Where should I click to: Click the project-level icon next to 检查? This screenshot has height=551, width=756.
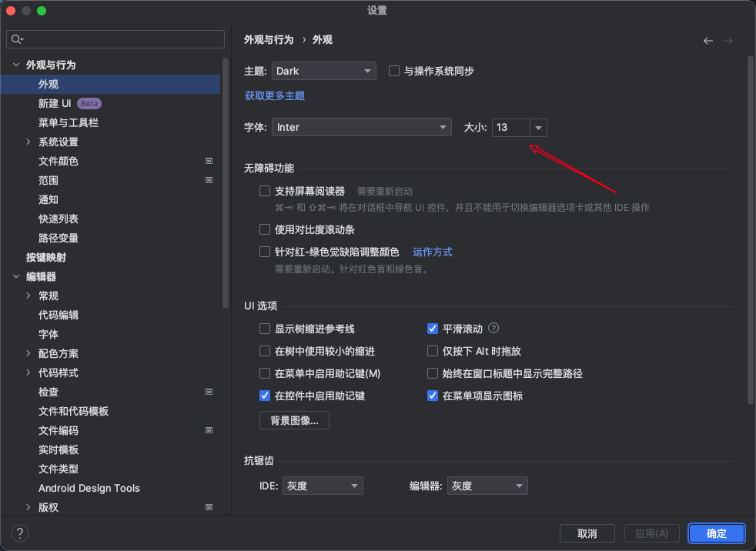(209, 392)
